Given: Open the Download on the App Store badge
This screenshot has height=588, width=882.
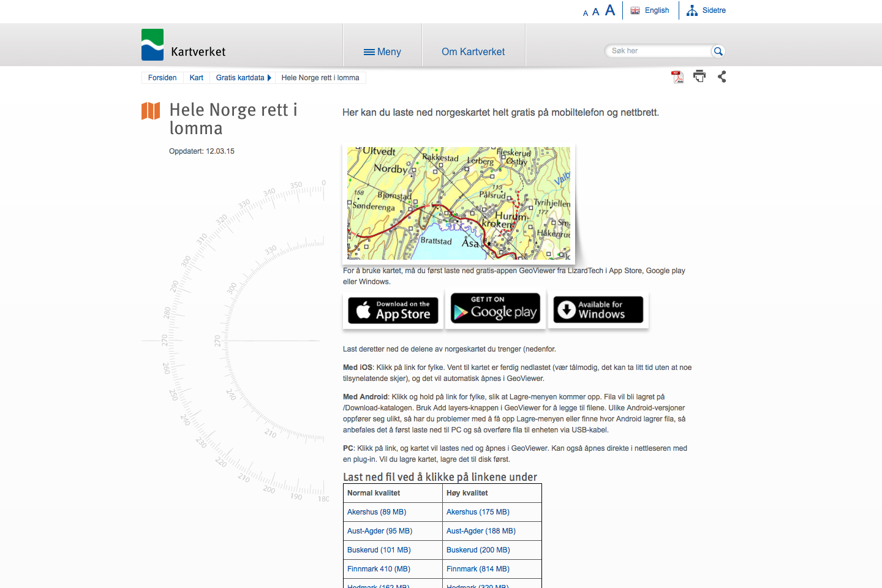Looking at the screenshot, I should click(393, 311).
